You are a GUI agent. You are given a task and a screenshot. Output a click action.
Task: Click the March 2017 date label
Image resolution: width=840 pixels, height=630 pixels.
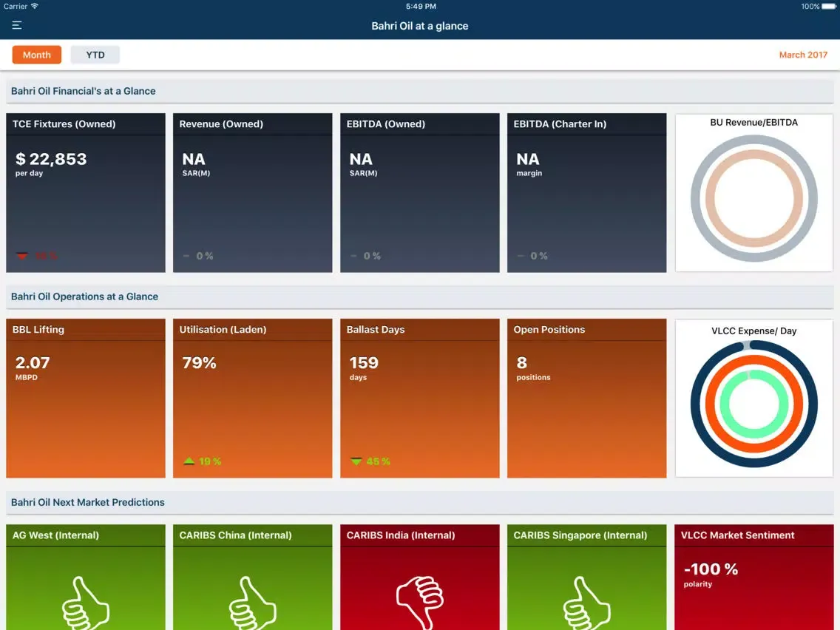point(803,55)
